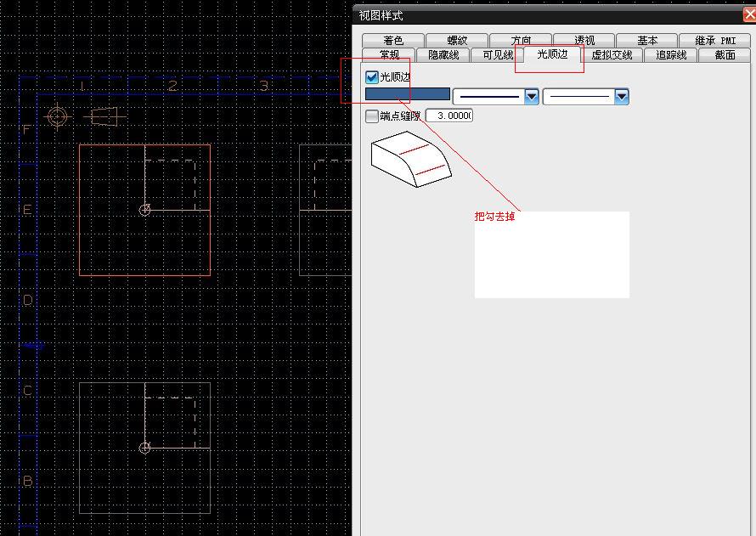Click the center mark in bottom view

(144, 449)
